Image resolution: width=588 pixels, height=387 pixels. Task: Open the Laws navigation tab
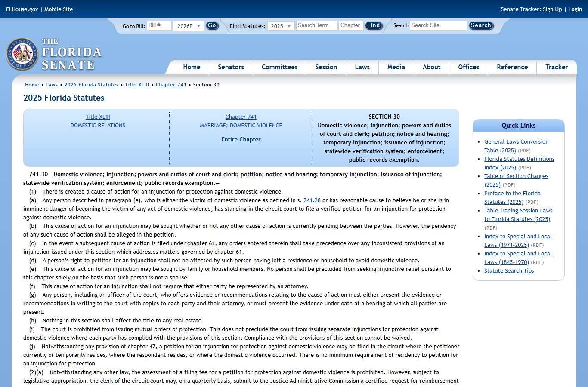point(362,67)
